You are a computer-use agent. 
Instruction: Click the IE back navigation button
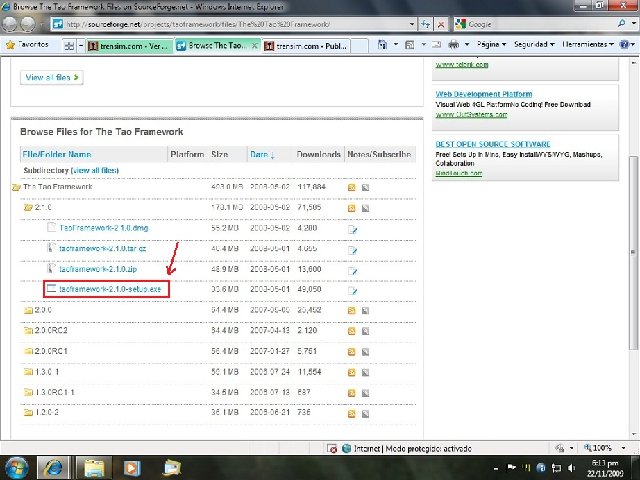14,22
